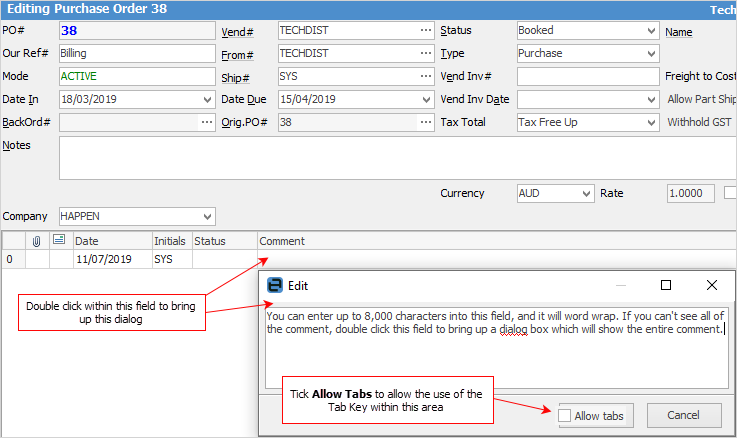Click the Comment cell of row 0
This screenshot has height=438, width=737.
point(497,259)
